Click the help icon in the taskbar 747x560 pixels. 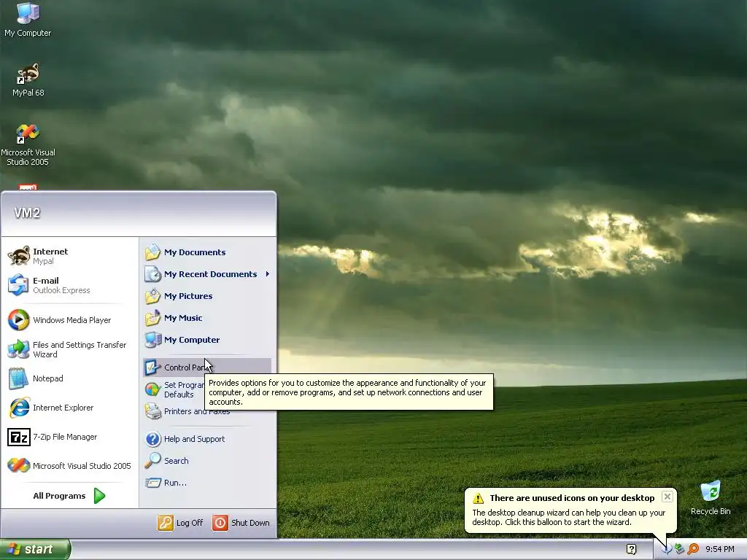click(631, 549)
